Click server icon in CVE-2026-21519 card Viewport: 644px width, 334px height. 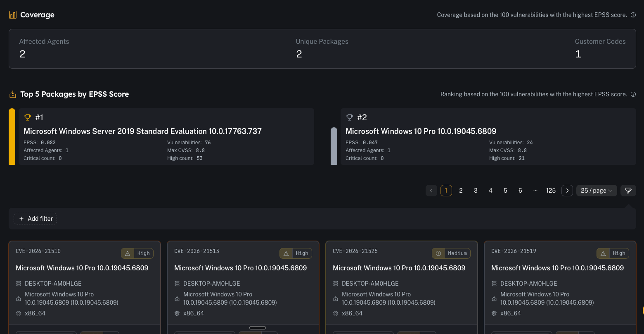494,284
